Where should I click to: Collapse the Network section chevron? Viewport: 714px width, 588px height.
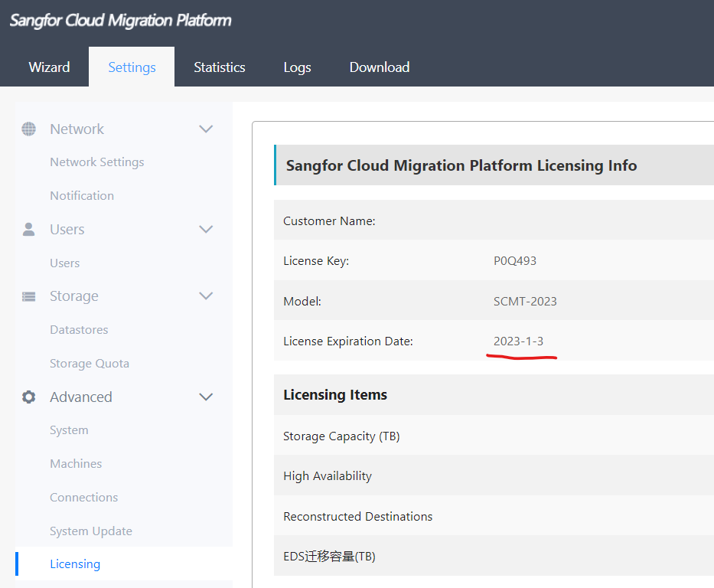click(206, 129)
